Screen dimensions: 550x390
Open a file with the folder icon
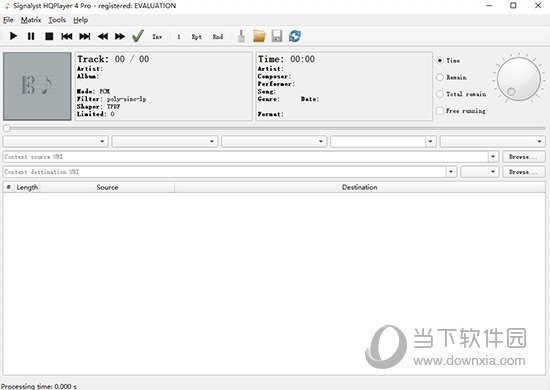(259, 36)
